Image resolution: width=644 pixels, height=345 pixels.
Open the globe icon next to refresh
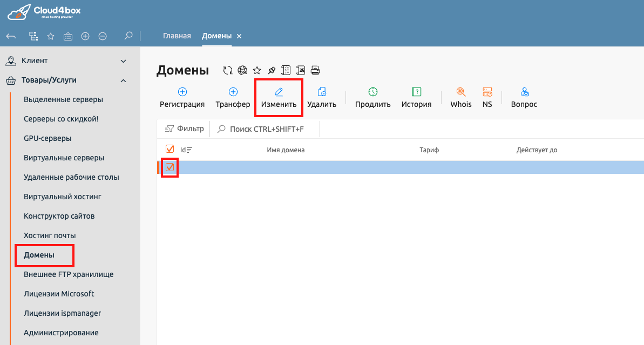point(242,70)
